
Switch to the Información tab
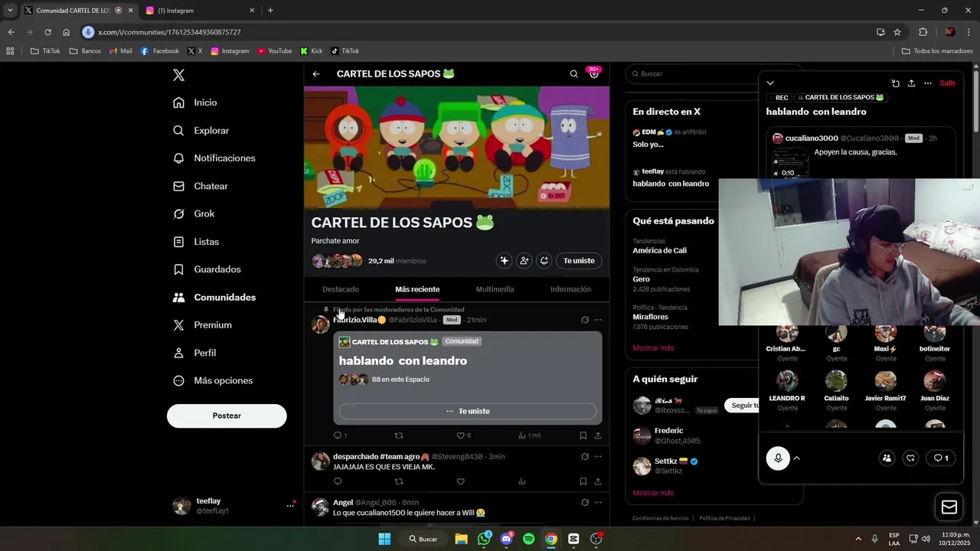click(570, 289)
